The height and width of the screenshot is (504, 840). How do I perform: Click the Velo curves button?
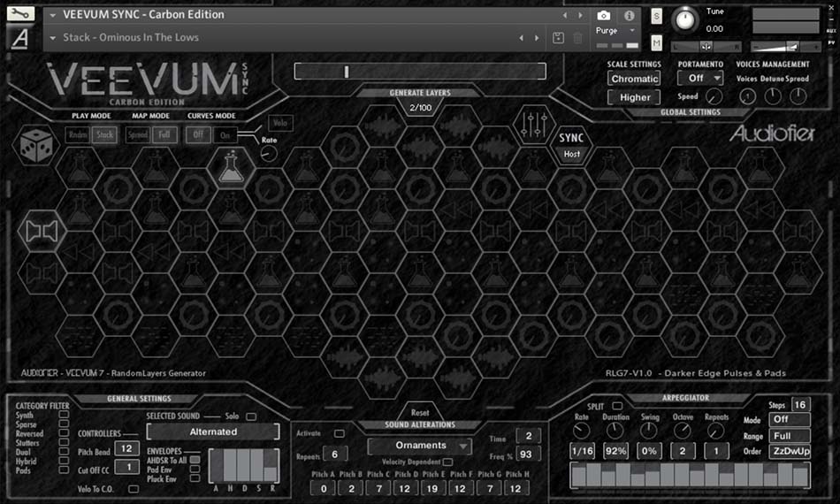point(280,123)
